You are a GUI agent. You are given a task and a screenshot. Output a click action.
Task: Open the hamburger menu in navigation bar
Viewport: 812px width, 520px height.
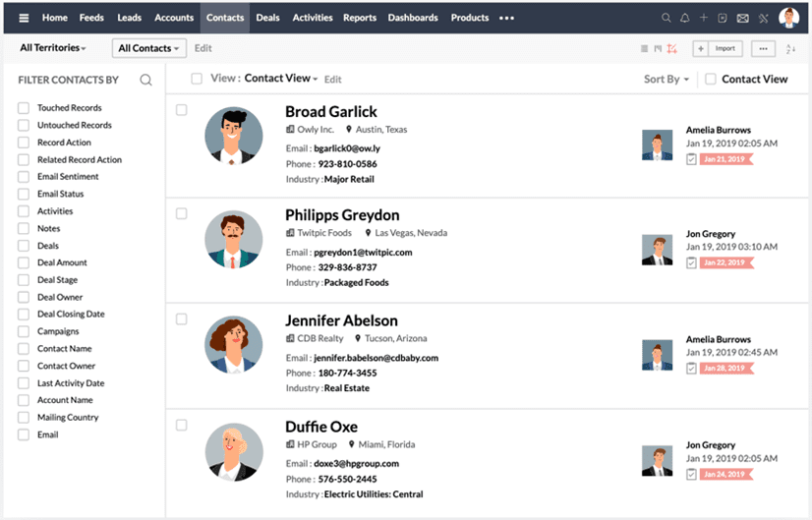click(x=25, y=18)
